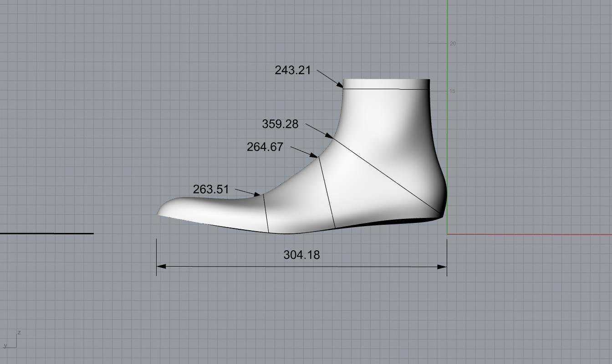Select the 243.21 dimension text
612x364 pixels.
click(x=292, y=70)
